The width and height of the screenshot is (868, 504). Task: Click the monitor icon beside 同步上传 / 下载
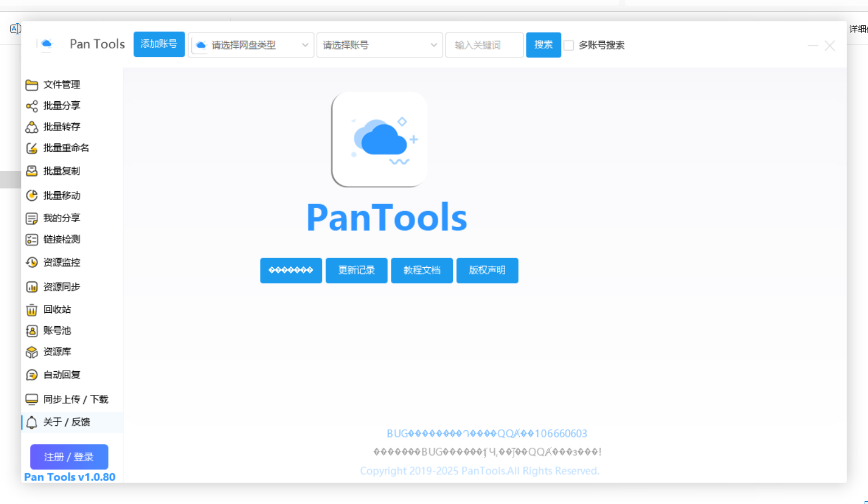click(32, 399)
